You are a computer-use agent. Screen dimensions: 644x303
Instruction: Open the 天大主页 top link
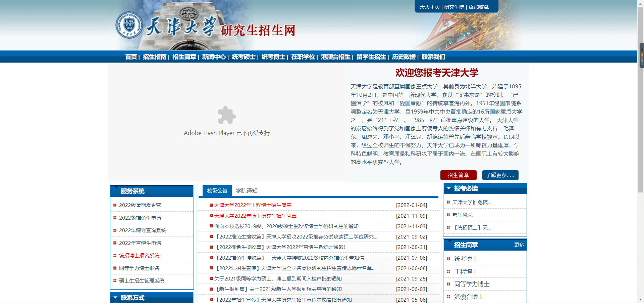pyautogui.click(x=429, y=7)
